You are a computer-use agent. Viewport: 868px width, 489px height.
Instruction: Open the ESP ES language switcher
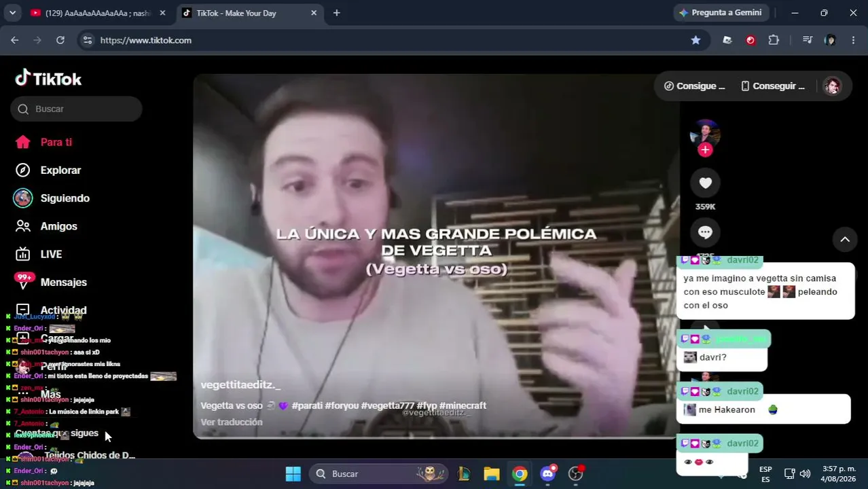tap(765, 474)
